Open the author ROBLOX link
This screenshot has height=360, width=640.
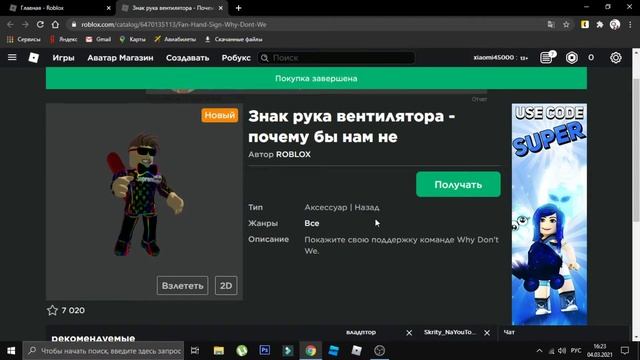pyautogui.click(x=293, y=154)
